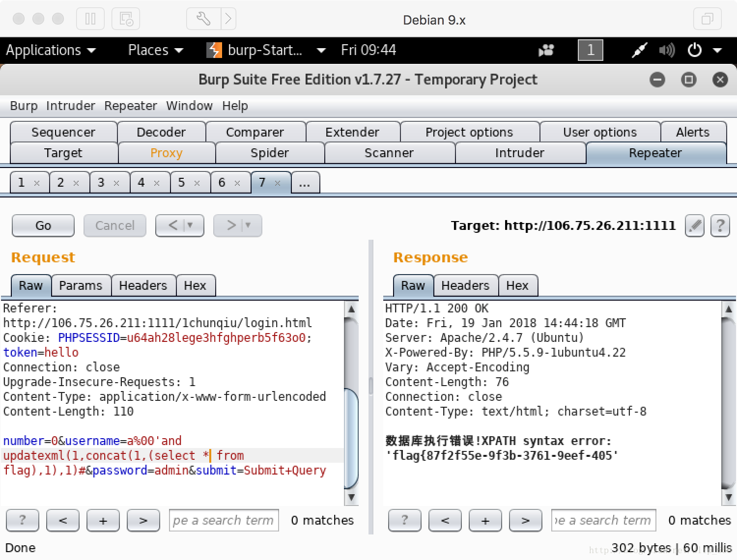The image size is (737, 560).
Task: Show response Hex view
Action: (x=517, y=285)
